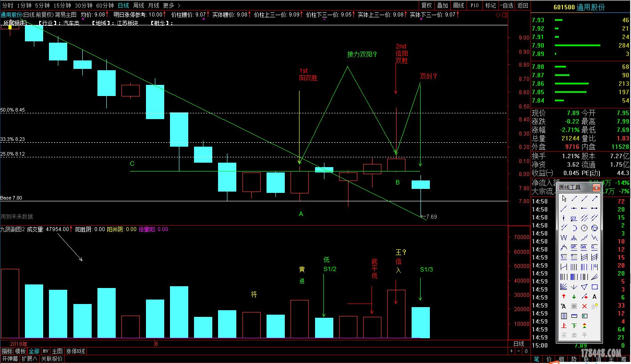Viewport: 631px width, 364px height.
Task: Select the vertical marker line tool
Action: pyautogui.click(x=564, y=218)
